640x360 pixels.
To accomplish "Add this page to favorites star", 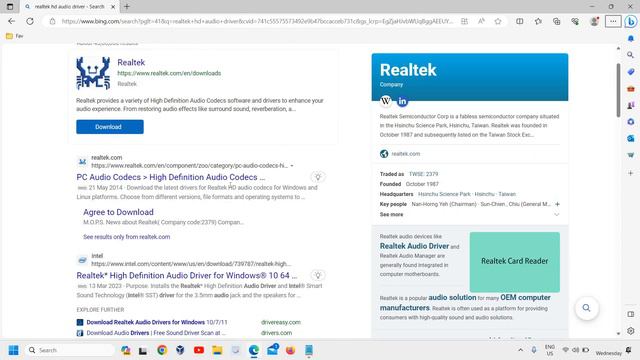I will pyautogui.click(x=498, y=21).
